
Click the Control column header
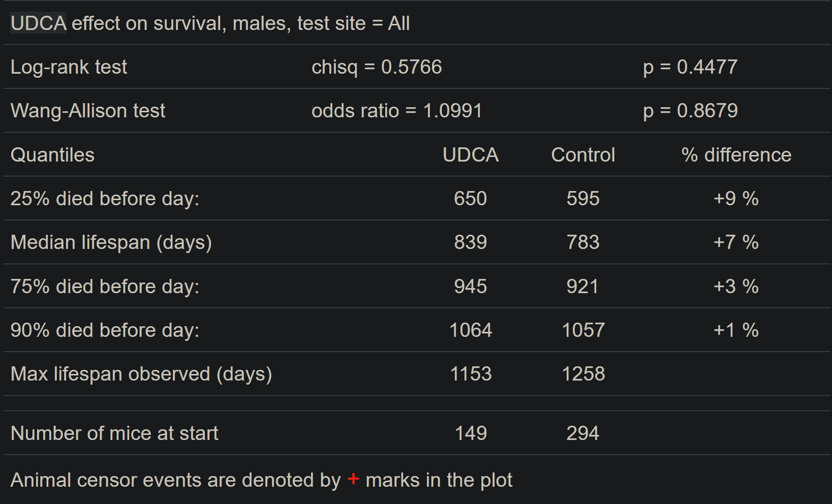point(583,155)
